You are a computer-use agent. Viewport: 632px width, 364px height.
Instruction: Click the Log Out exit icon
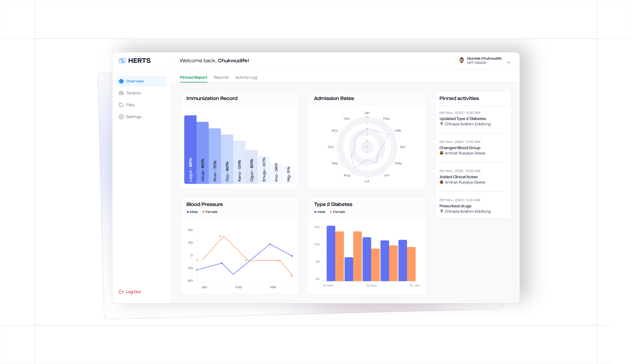pos(121,292)
